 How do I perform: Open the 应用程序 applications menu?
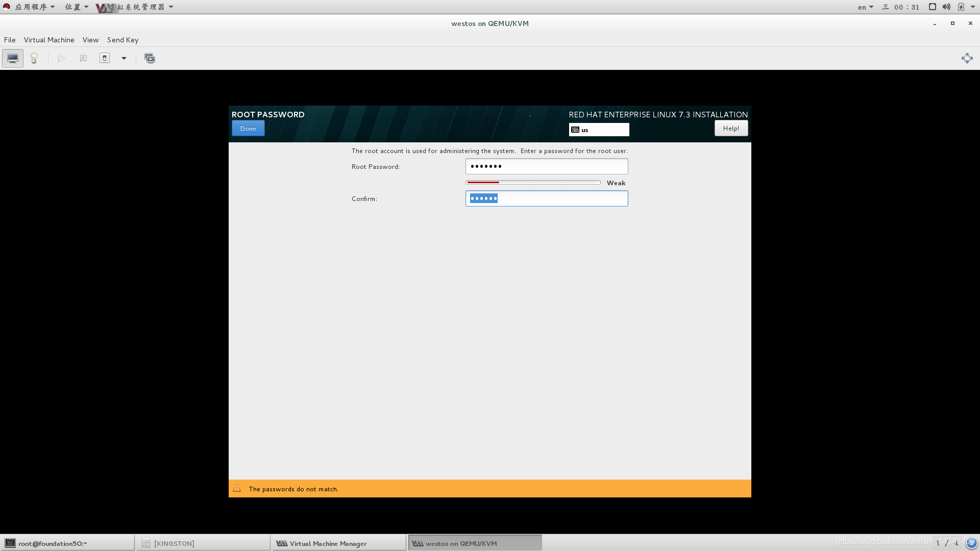34,7
